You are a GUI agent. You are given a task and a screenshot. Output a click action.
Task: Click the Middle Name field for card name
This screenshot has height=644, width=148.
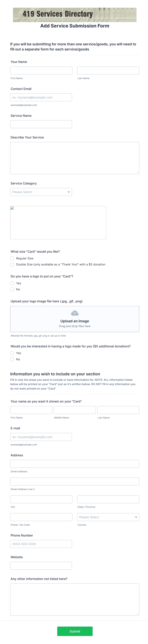pyautogui.click(x=74, y=410)
